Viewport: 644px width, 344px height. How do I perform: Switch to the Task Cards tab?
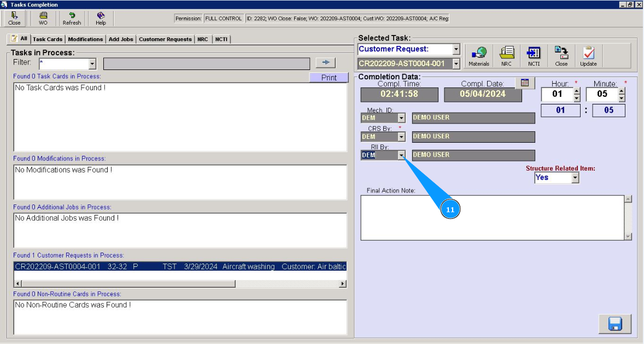click(x=48, y=39)
